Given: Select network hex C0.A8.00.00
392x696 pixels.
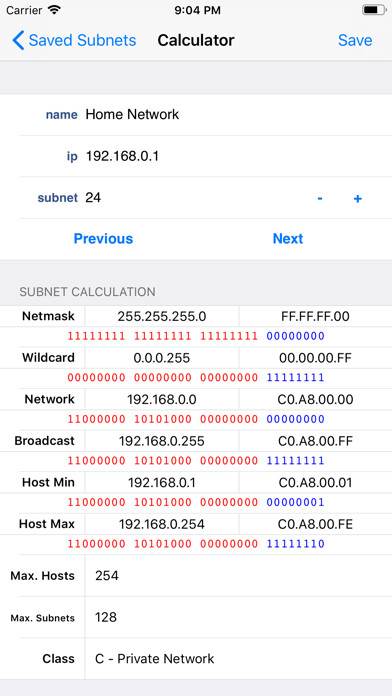Looking at the screenshot, I should click(315, 399).
